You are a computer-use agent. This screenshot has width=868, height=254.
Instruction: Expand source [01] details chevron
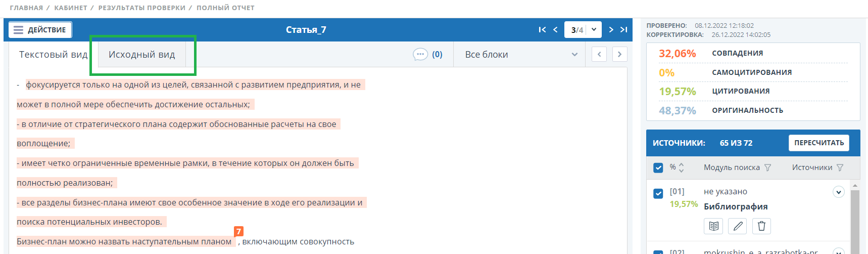pyautogui.click(x=838, y=192)
